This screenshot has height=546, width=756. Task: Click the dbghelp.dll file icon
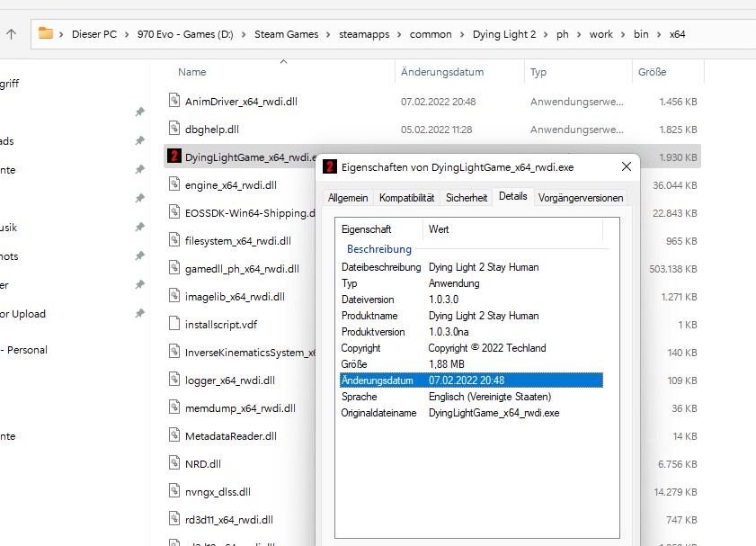coord(174,129)
